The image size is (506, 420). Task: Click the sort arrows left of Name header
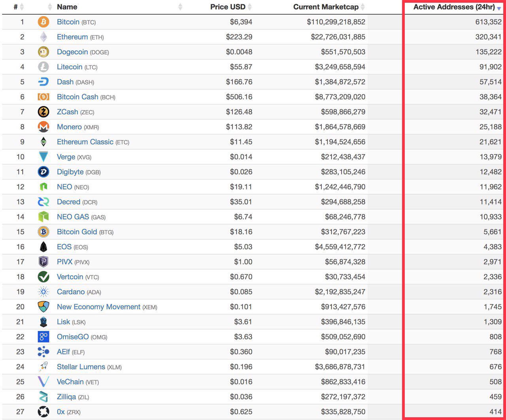tap(50, 7)
